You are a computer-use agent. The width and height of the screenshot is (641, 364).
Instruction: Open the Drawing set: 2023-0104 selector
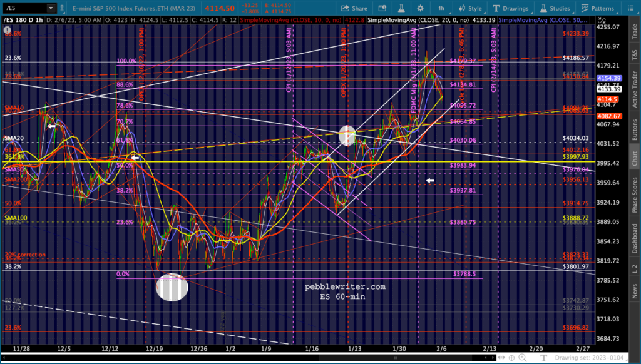(588, 358)
